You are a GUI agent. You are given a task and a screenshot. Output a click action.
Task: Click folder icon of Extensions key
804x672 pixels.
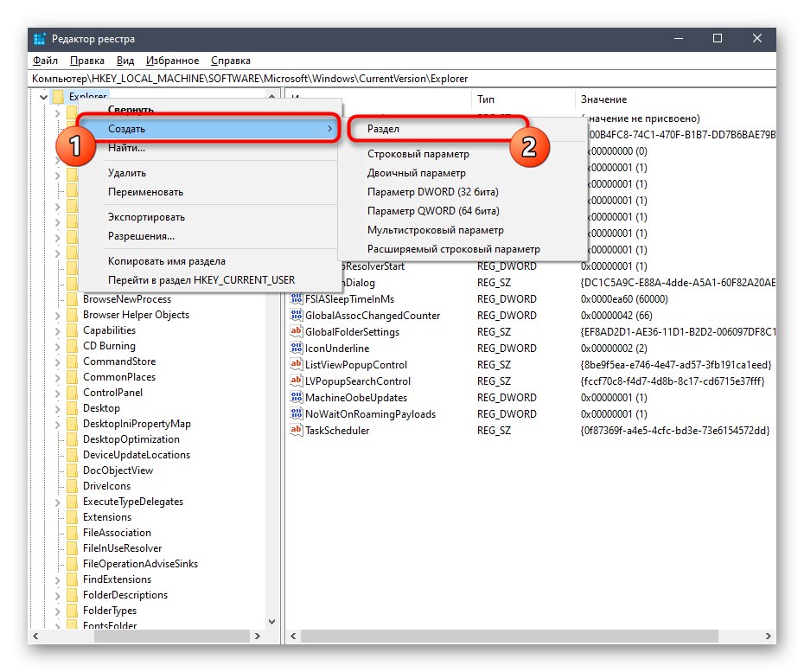pos(73,517)
